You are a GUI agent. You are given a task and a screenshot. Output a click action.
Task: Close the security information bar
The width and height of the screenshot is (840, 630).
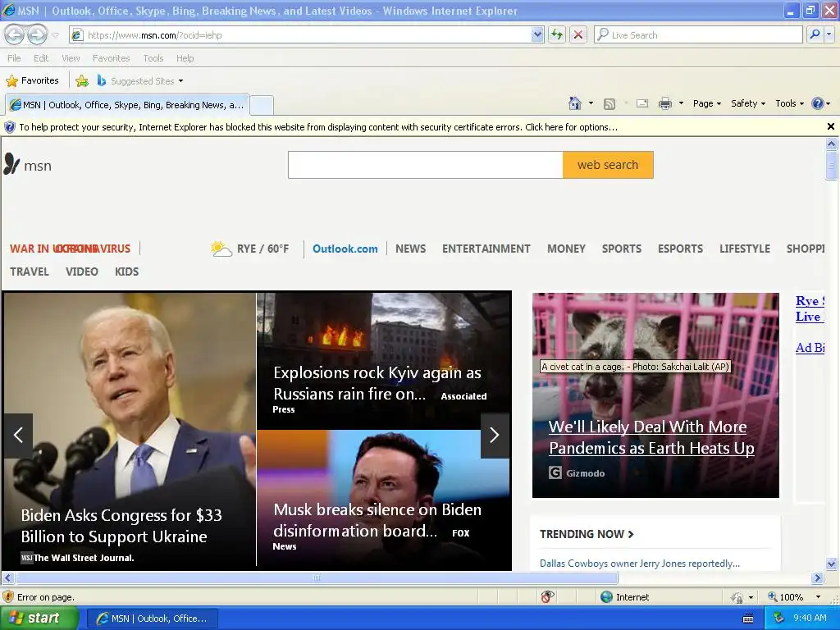(x=830, y=126)
